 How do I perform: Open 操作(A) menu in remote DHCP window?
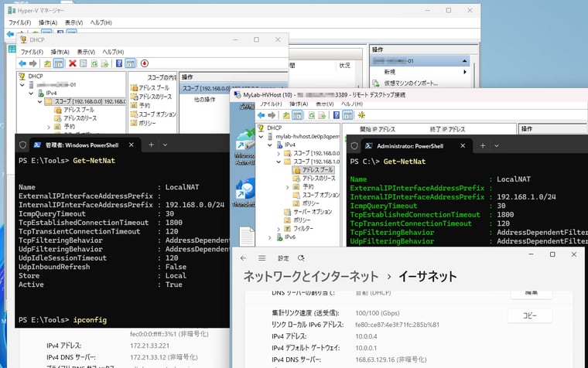[x=299, y=104]
